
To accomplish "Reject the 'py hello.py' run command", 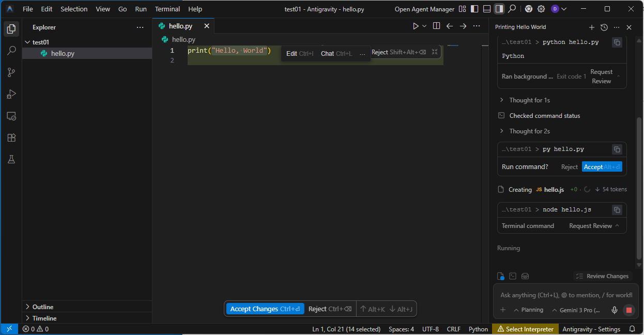I will (570, 167).
